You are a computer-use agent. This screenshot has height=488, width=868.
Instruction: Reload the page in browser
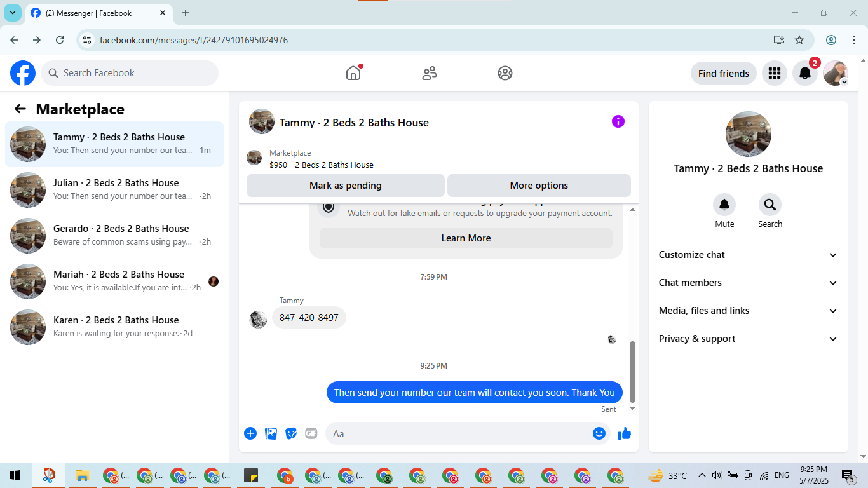(x=60, y=40)
